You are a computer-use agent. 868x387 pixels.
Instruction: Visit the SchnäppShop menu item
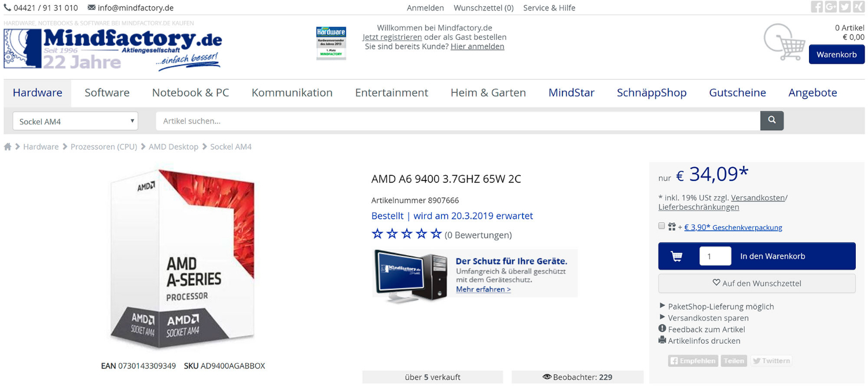coord(652,93)
